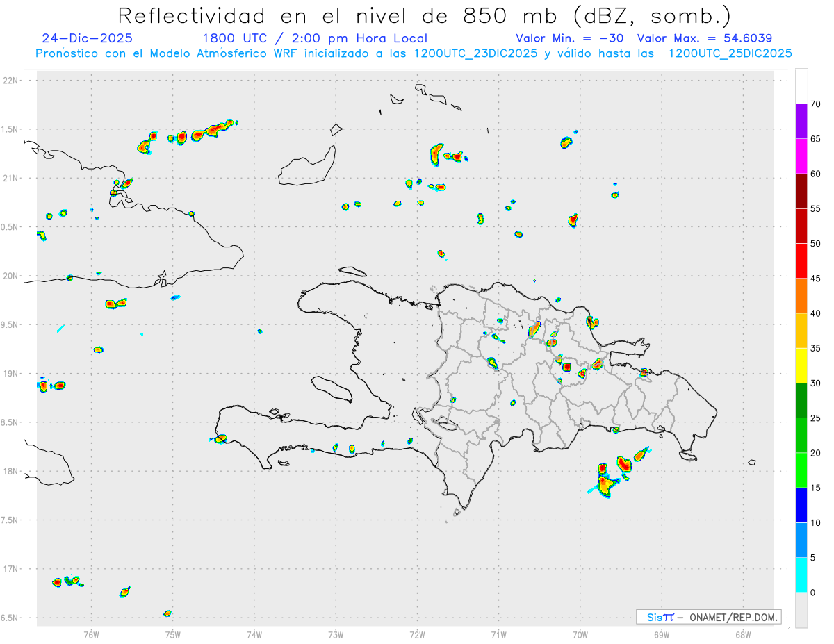
Task: Click the yellow 30-35 dBZ colorbar segment
Action: (x=801, y=365)
